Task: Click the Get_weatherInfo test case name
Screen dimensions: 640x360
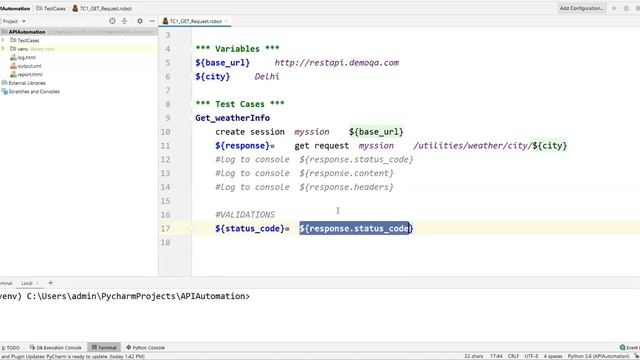Action: coord(232,118)
